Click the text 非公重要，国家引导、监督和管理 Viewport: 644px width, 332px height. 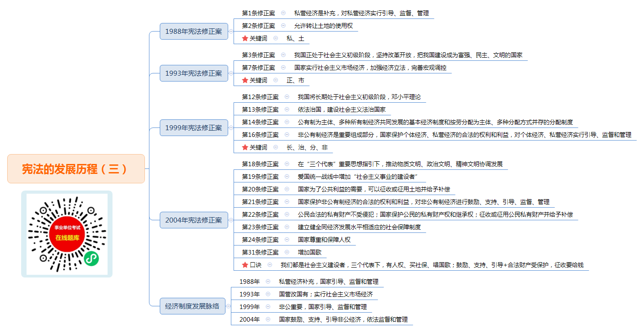pyautogui.click(x=323, y=307)
